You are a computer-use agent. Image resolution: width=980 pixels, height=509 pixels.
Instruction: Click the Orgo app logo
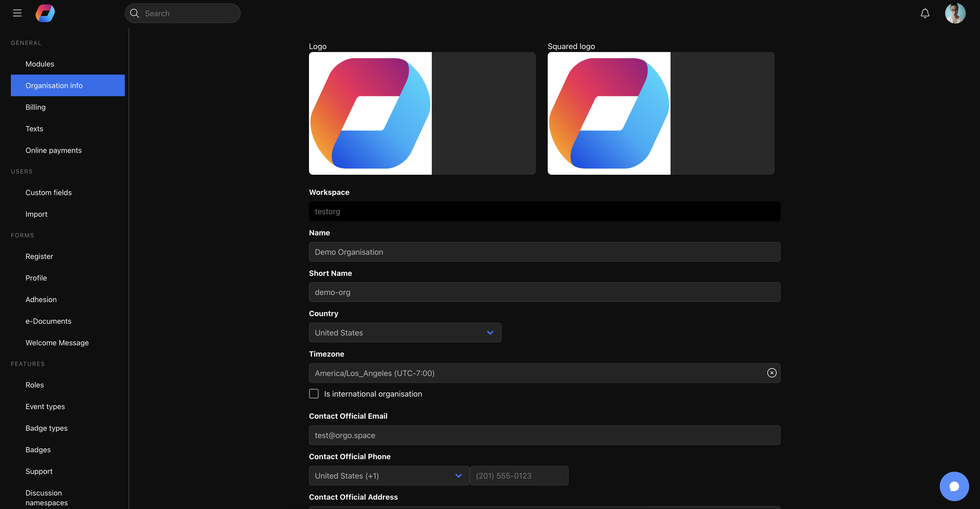click(45, 13)
